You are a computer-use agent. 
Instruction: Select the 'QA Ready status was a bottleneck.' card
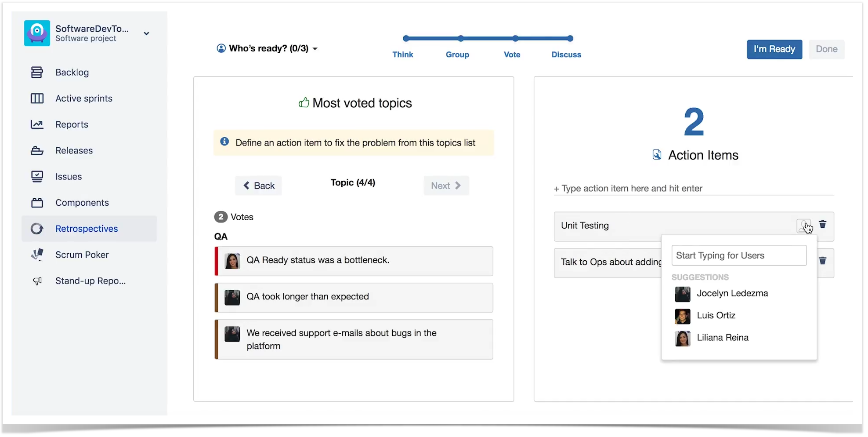[x=354, y=261]
